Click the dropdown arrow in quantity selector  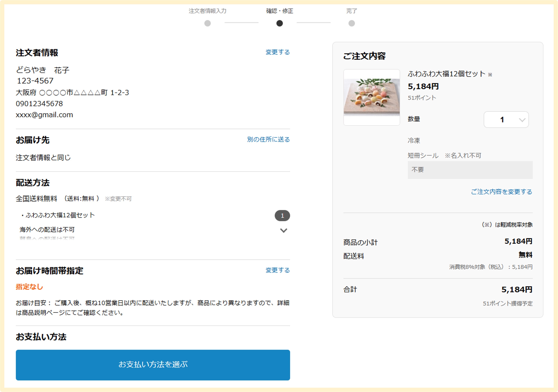point(522,120)
